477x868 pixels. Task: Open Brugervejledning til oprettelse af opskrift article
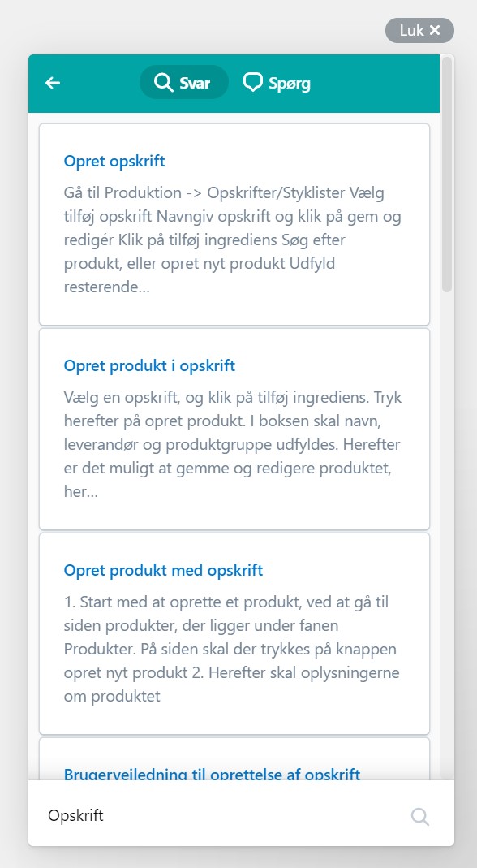(212, 773)
